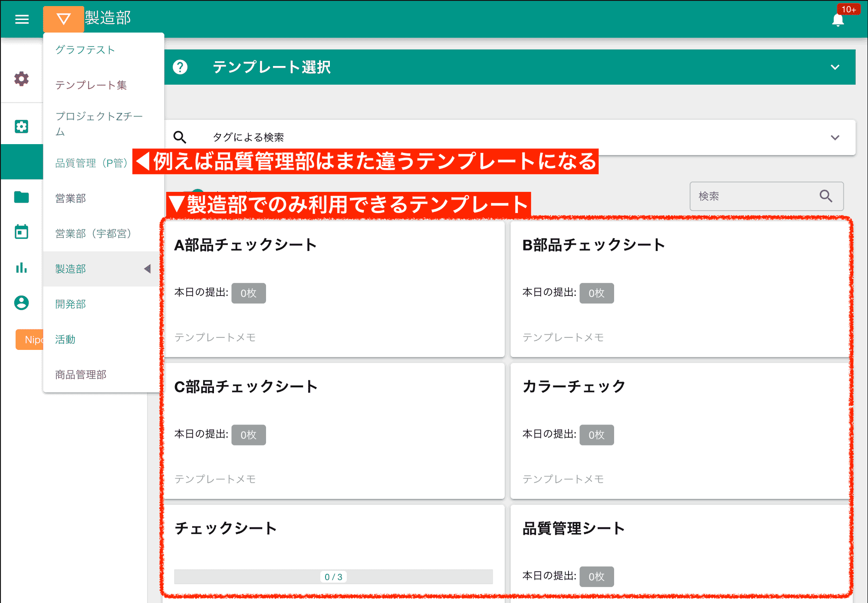Select the teal gear icon in the sidebar
This screenshot has height=603, width=868.
point(21,126)
